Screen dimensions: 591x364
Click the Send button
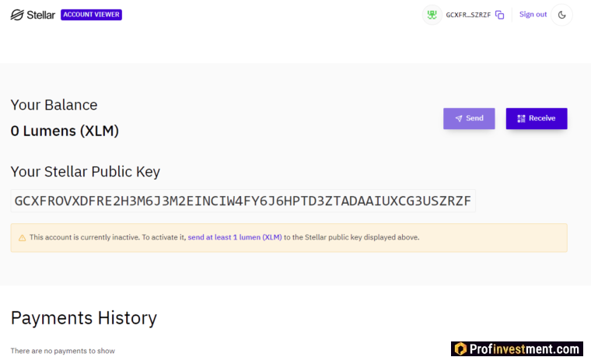click(469, 118)
